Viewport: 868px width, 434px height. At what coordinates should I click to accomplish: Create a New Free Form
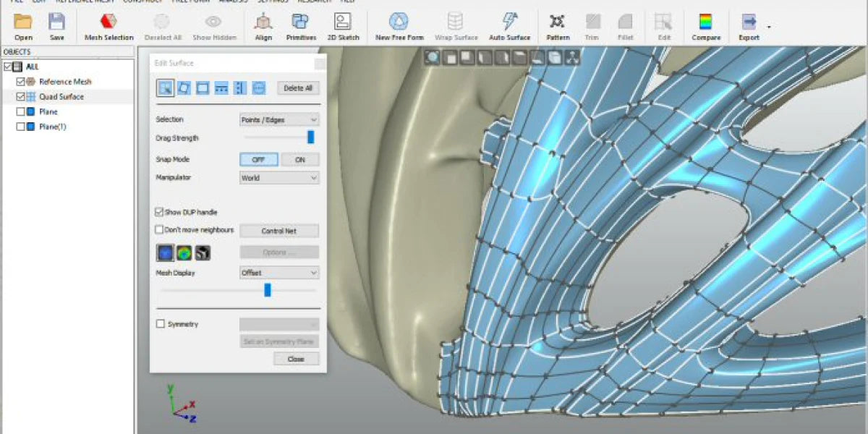[399, 27]
